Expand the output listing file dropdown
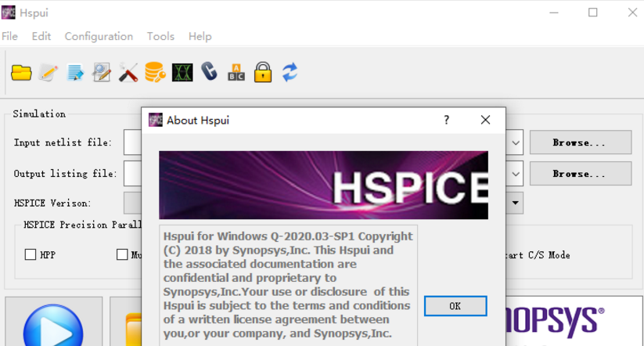Screen dimensions: 644x346 pyautogui.click(x=516, y=174)
